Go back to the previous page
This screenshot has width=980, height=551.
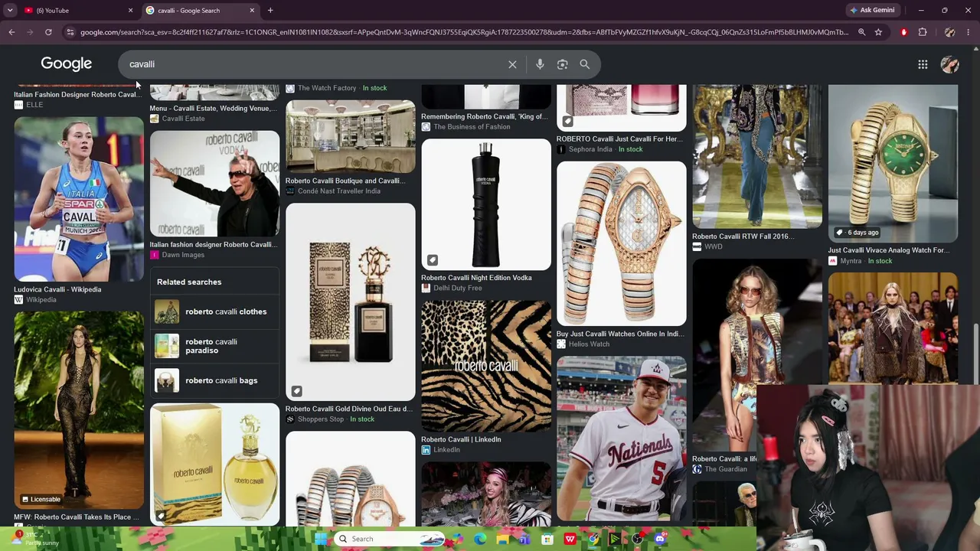click(11, 32)
